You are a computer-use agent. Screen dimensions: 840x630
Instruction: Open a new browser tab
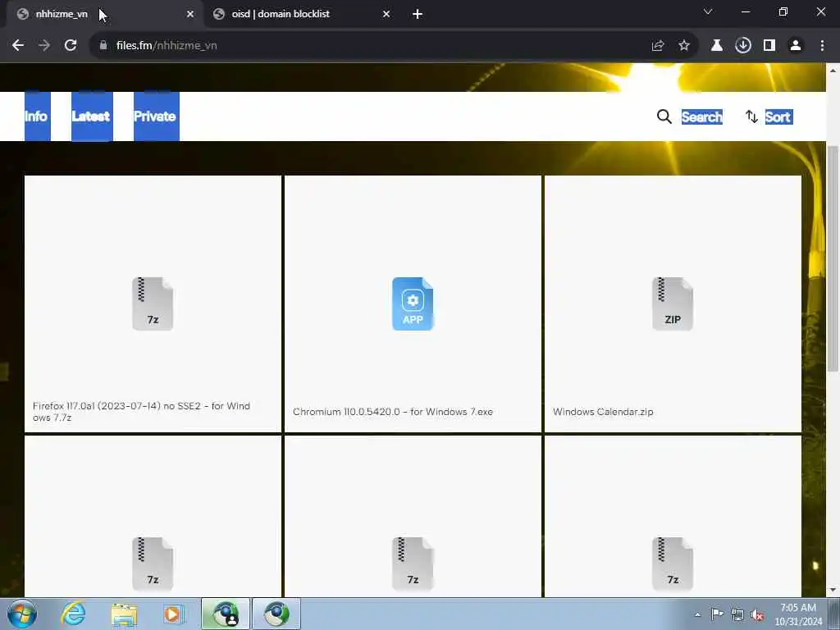(x=418, y=15)
